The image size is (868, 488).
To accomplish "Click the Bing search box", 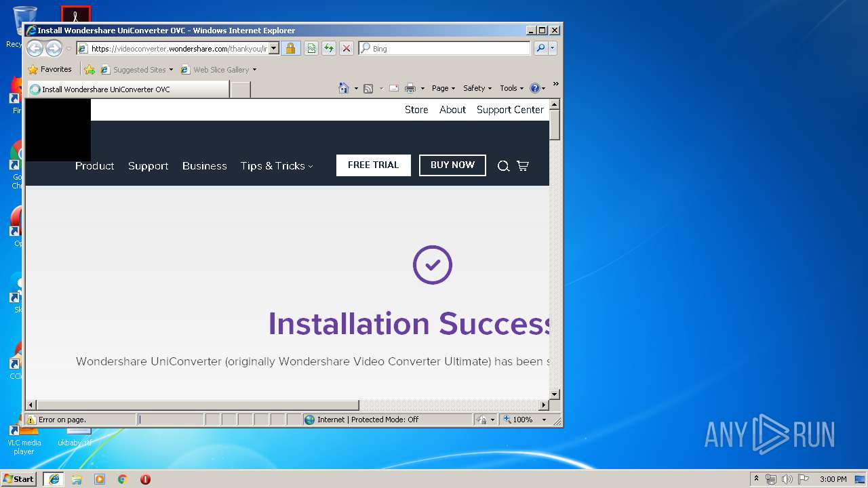I will (x=445, y=48).
